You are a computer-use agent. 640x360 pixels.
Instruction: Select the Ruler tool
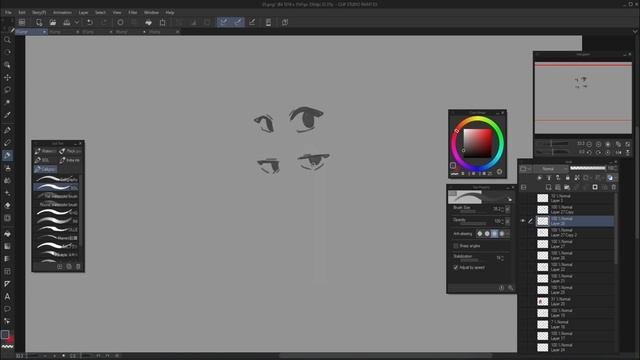click(7, 284)
